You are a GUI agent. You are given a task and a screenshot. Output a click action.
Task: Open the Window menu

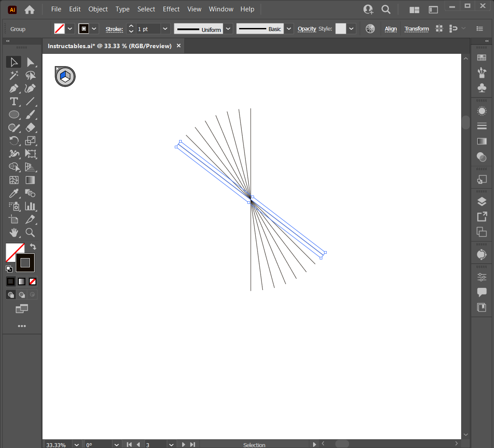(221, 9)
